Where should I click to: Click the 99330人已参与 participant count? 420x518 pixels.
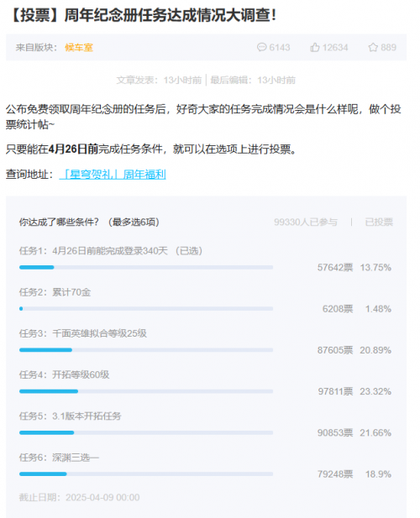(306, 222)
